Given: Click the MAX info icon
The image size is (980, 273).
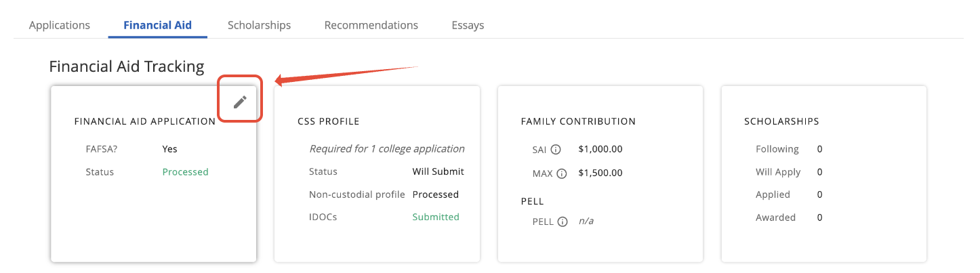Looking at the screenshot, I should click(561, 173).
